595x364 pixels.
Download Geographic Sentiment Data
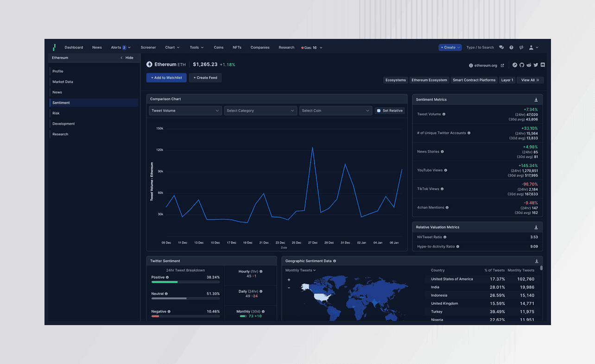pos(537,261)
